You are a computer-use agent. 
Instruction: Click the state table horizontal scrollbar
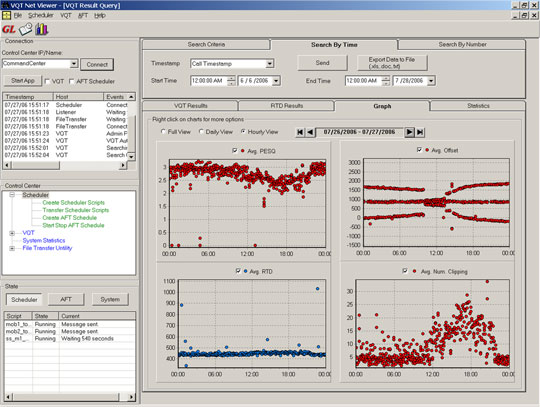69,397
